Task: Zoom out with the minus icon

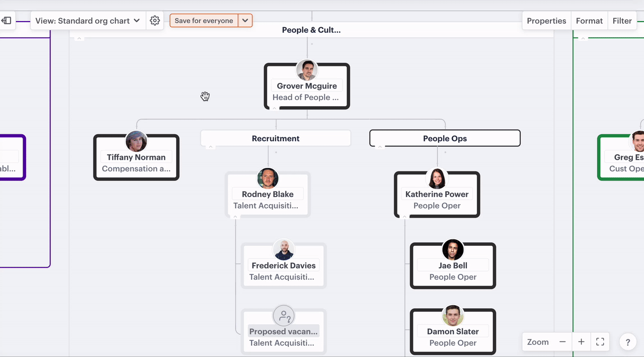Action: coord(562,342)
